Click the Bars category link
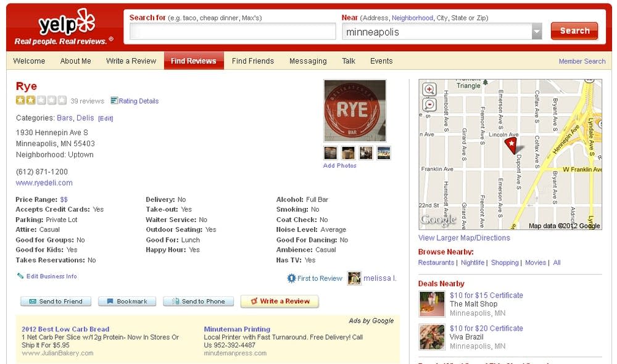 pos(65,118)
